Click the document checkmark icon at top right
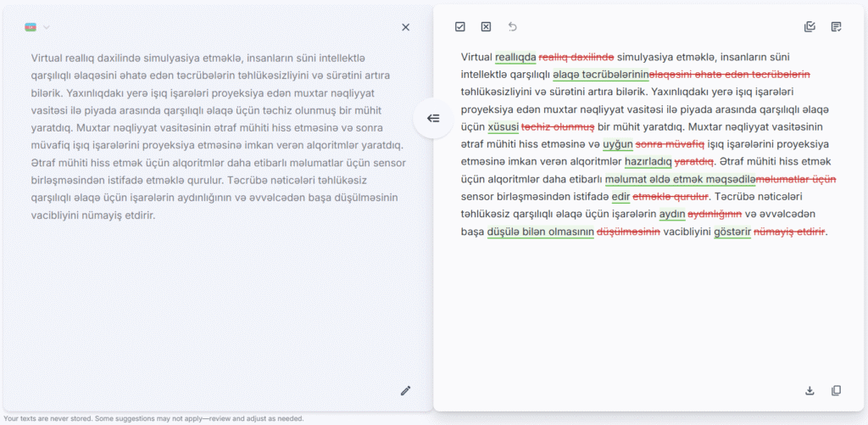Image resolution: width=868 pixels, height=425 pixels. point(837,27)
